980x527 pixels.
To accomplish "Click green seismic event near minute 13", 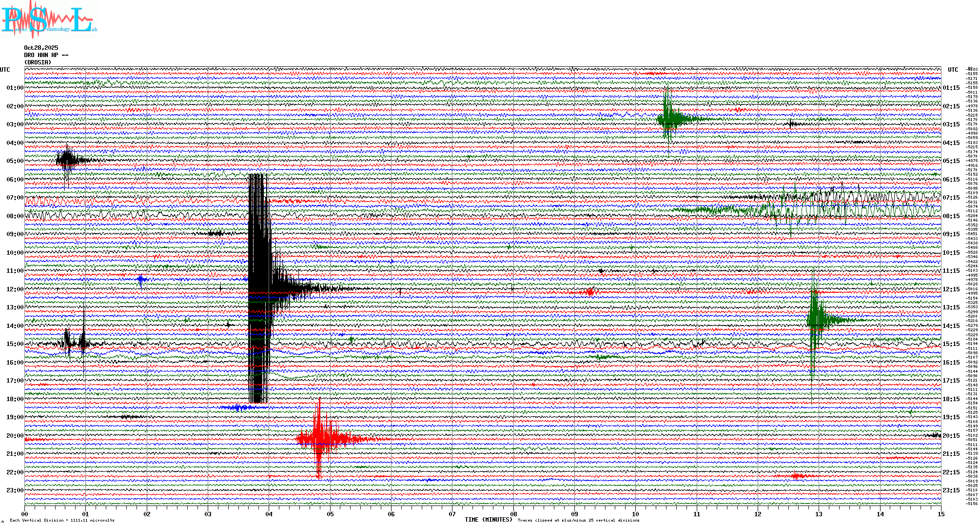I will point(815,320).
